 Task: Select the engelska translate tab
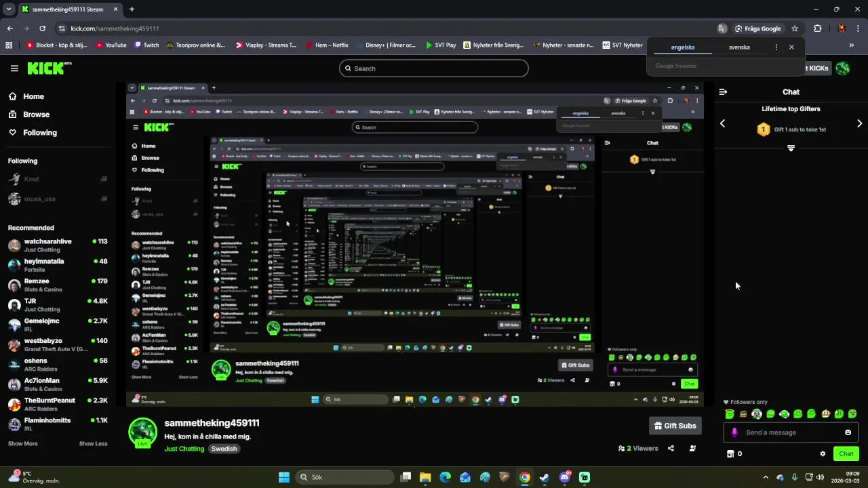[x=683, y=47]
